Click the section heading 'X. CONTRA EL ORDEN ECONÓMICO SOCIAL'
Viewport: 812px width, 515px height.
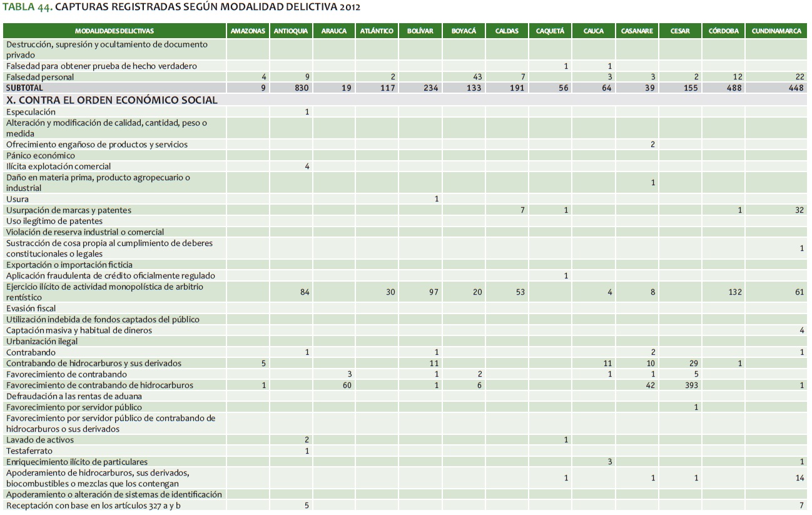pyautogui.click(x=112, y=100)
